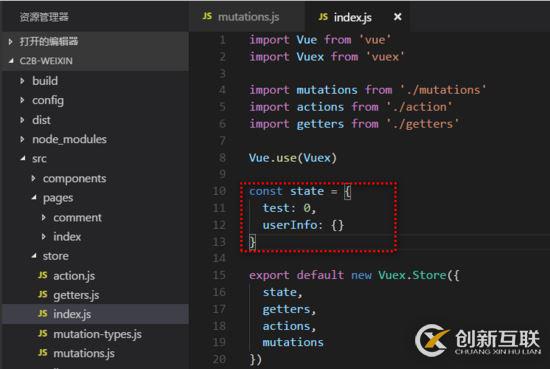Image resolution: width=550 pixels, height=369 pixels.
Task: Click the JS icon on the mutations.js tab
Action: [x=207, y=16]
